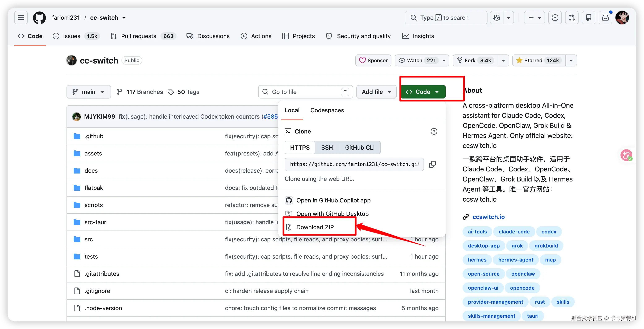
Task: Click the Sponsor heart button
Action: click(374, 60)
